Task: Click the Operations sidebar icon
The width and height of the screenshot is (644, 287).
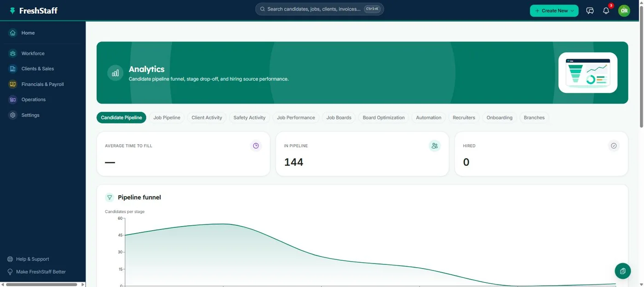Action: pyautogui.click(x=13, y=100)
